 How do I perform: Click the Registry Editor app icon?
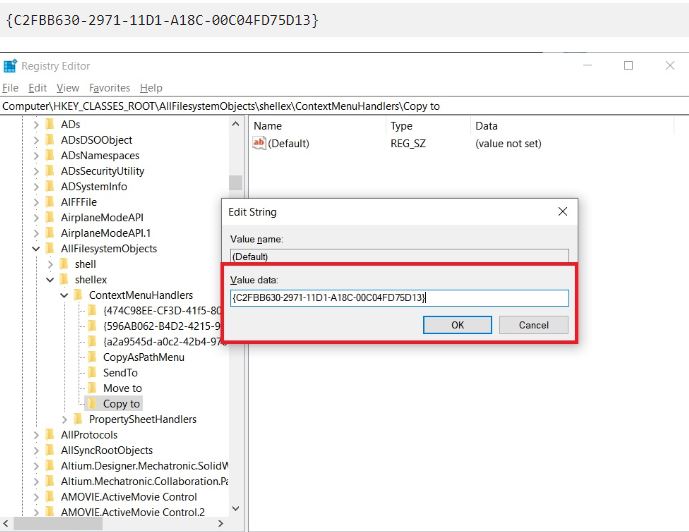[10, 66]
